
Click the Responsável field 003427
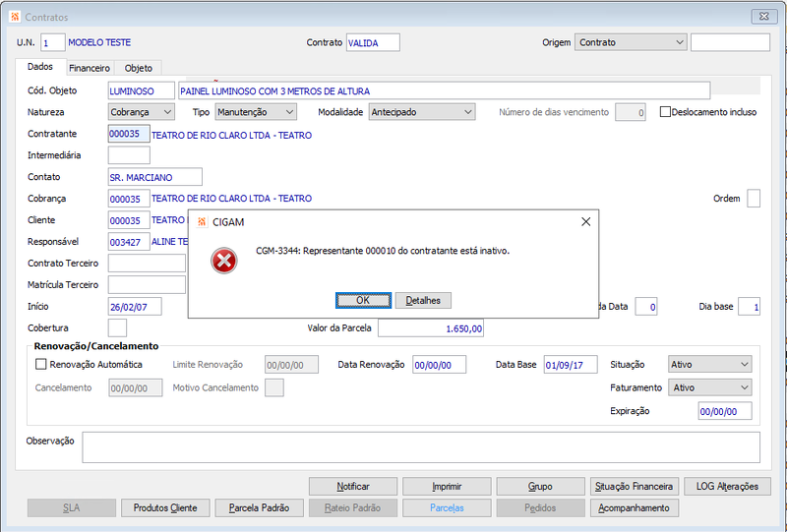click(129, 242)
